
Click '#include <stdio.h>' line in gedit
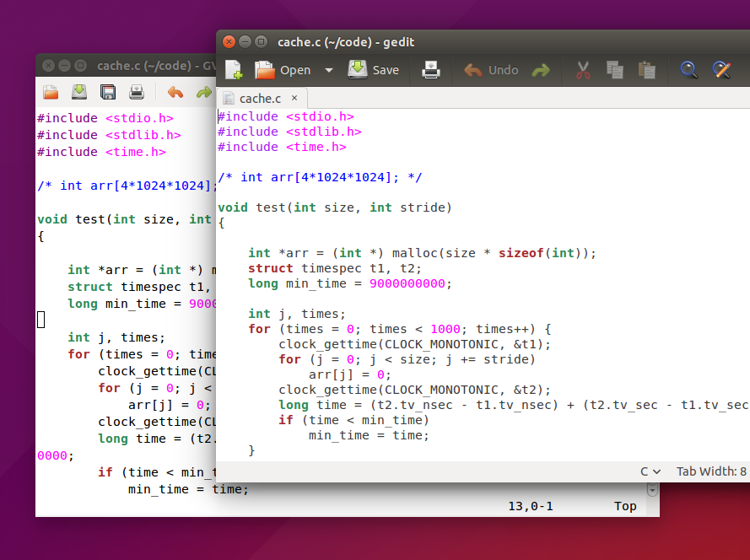tap(286, 116)
